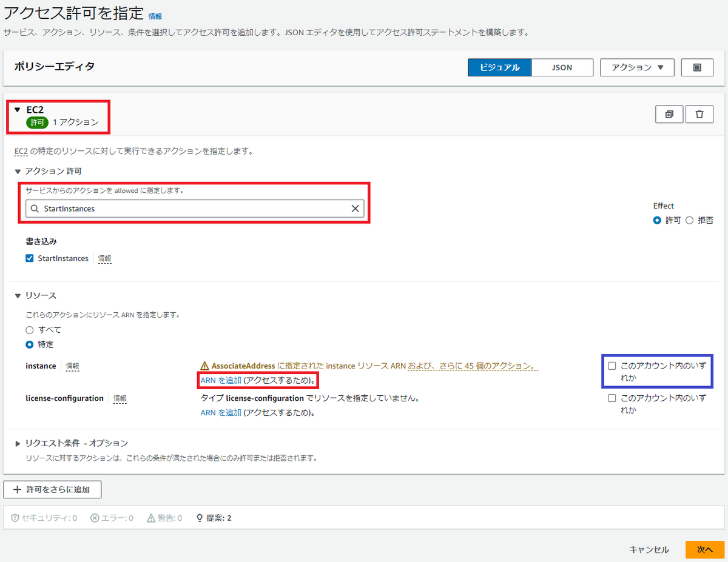
Task: Click the warning icon before AssociateAddress
Action: pyautogui.click(x=204, y=366)
